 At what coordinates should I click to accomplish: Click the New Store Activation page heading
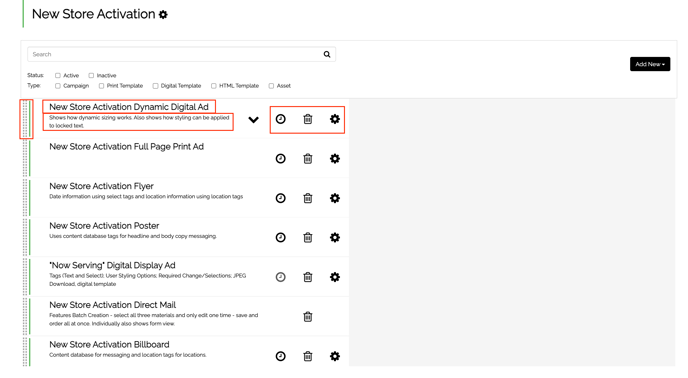click(93, 14)
